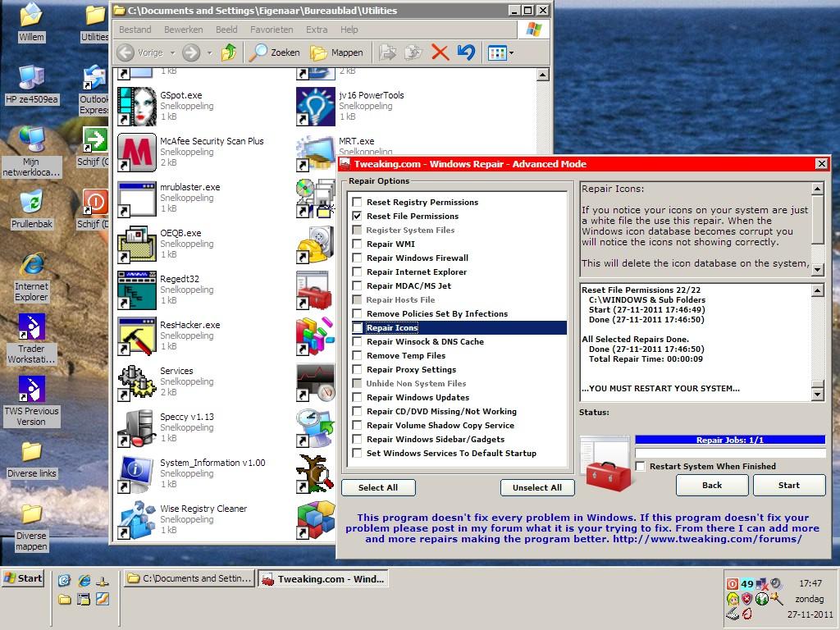Click the Explorer delete (red X) toolbar icon

pyautogui.click(x=440, y=52)
